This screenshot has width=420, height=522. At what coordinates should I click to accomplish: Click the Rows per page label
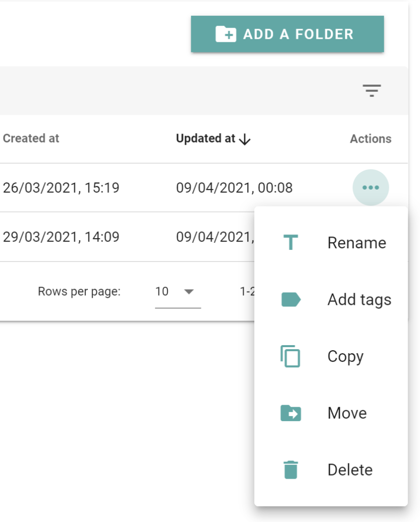(79, 292)
